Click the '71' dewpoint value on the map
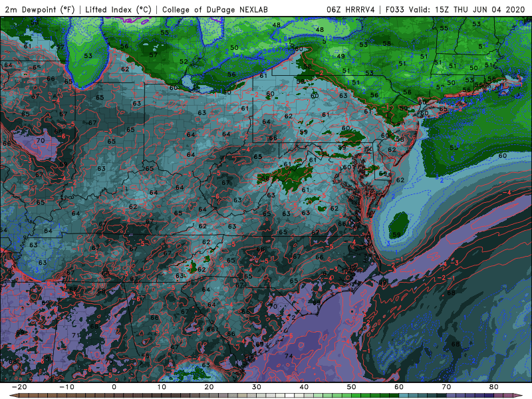 (76, 335)
